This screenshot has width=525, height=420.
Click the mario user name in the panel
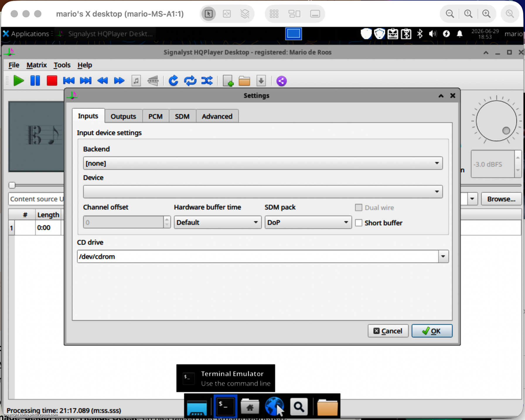coord(513,34)
